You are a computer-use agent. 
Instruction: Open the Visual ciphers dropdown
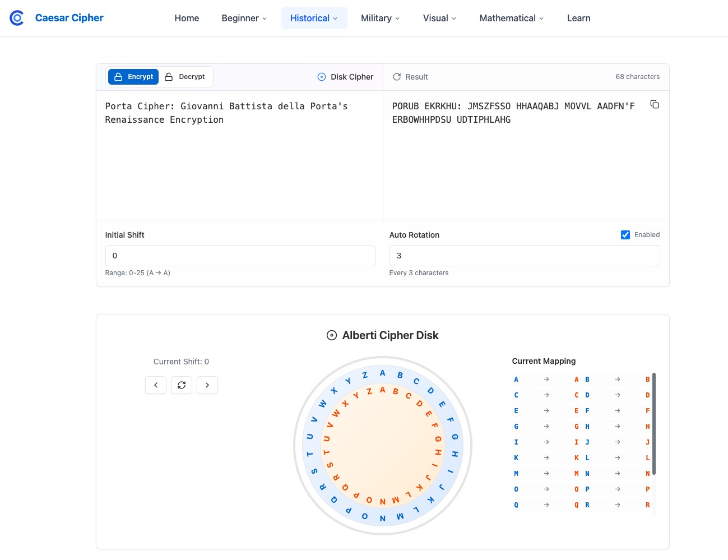(439, 18)
